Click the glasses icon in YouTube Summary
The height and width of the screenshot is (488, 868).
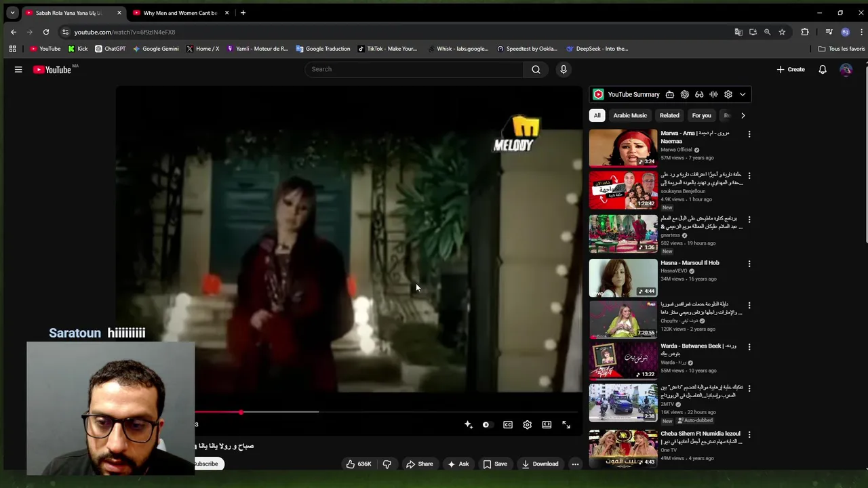(699, 94)
